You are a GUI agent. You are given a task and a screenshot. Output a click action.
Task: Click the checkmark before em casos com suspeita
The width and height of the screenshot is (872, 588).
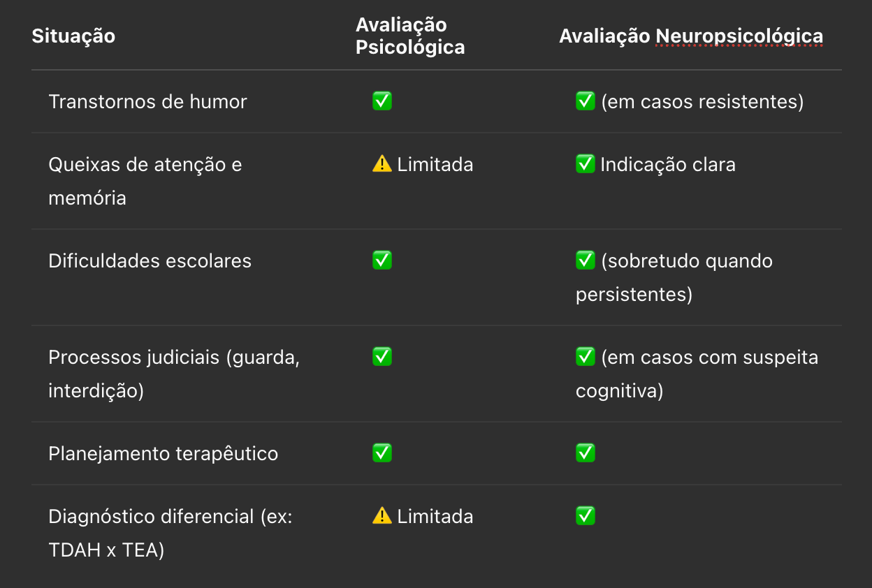[x=585, y=357]
